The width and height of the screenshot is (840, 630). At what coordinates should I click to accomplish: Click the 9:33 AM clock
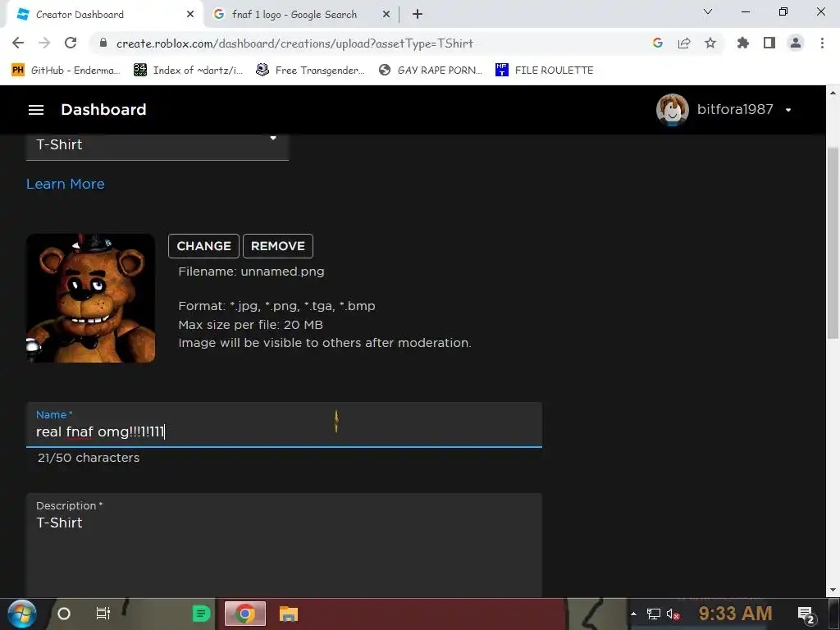pos(736,613)
